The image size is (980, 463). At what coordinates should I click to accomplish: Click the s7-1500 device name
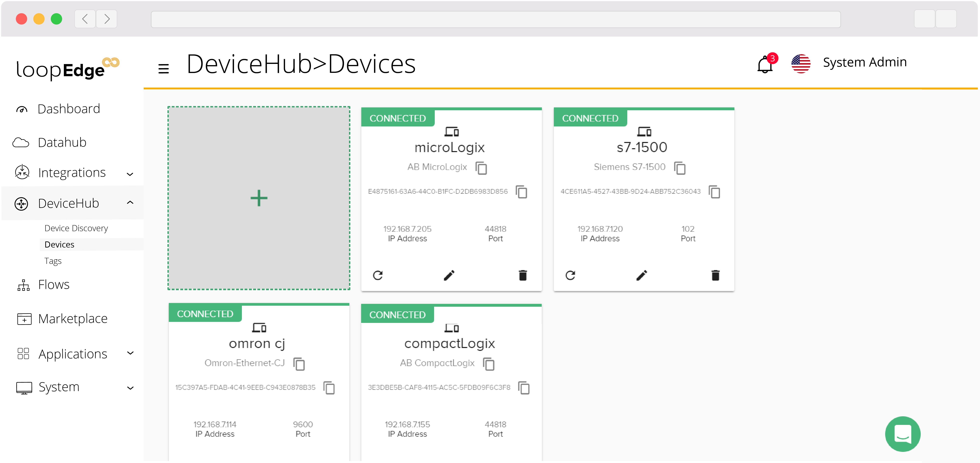click(x=642, y=147)
